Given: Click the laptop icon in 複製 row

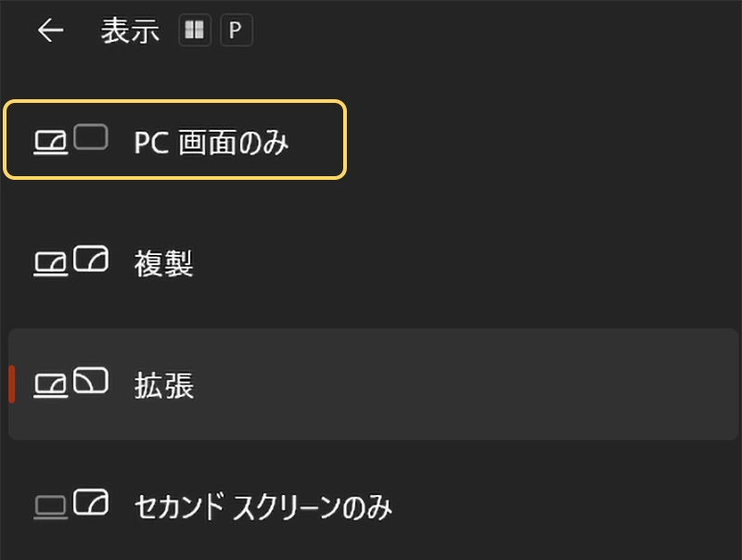Looking at the screenshot, I should pyautogui.click(x=51, y=264).
